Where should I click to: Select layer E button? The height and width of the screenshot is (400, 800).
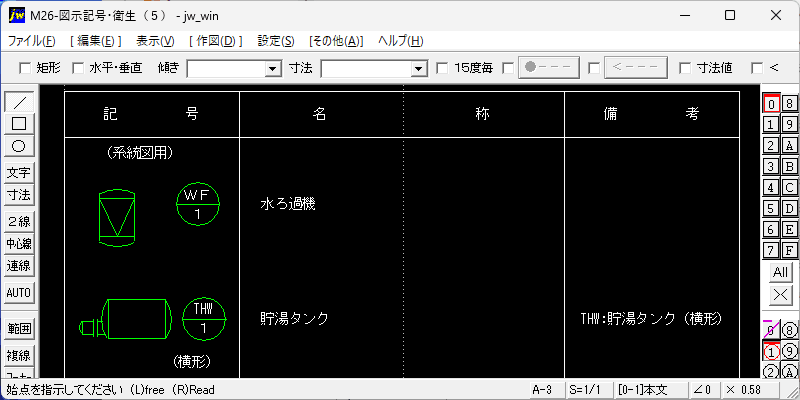coord(789,229)
